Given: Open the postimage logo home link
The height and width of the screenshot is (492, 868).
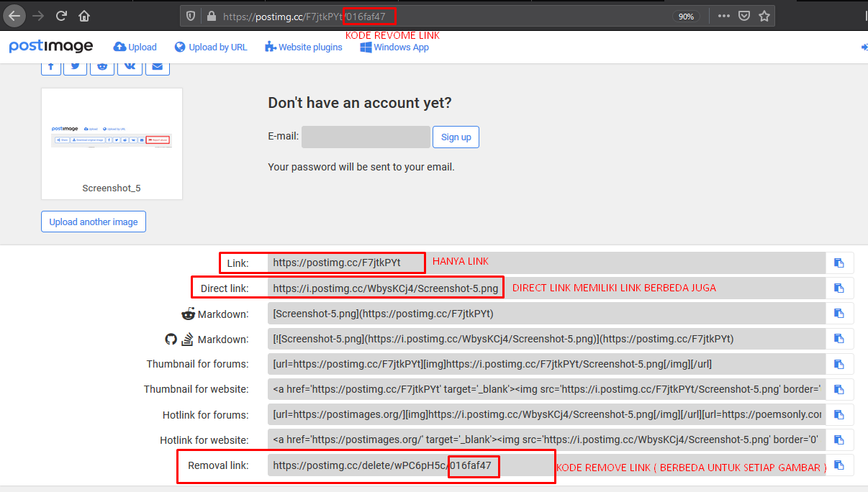Looking at the screenshot, I should coord(51,47).
